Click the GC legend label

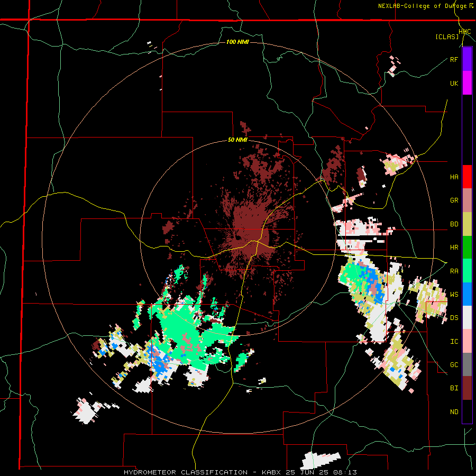[454, 365]
